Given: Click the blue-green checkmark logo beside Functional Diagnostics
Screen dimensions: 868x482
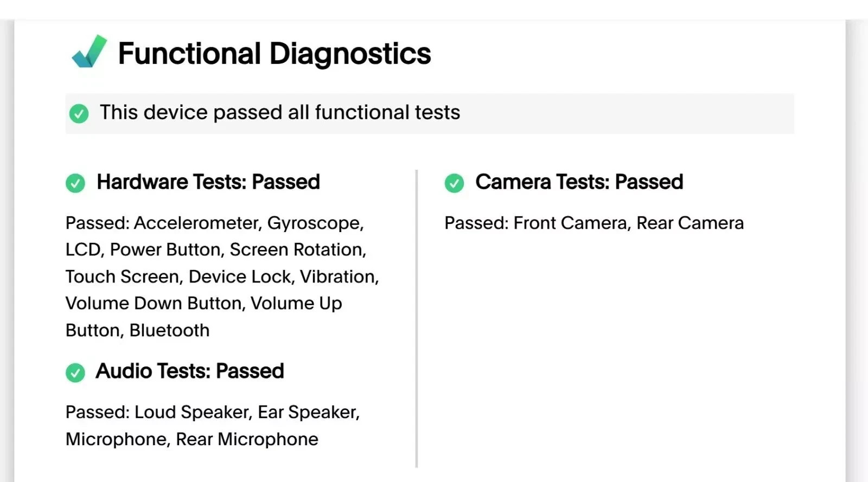Looking at the screenshot, I should tap(90, 52).
